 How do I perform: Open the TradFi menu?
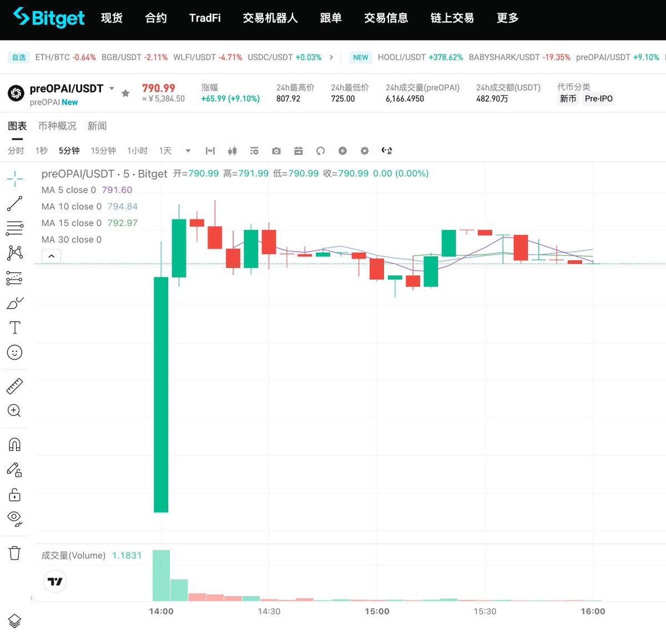[205, 18]
